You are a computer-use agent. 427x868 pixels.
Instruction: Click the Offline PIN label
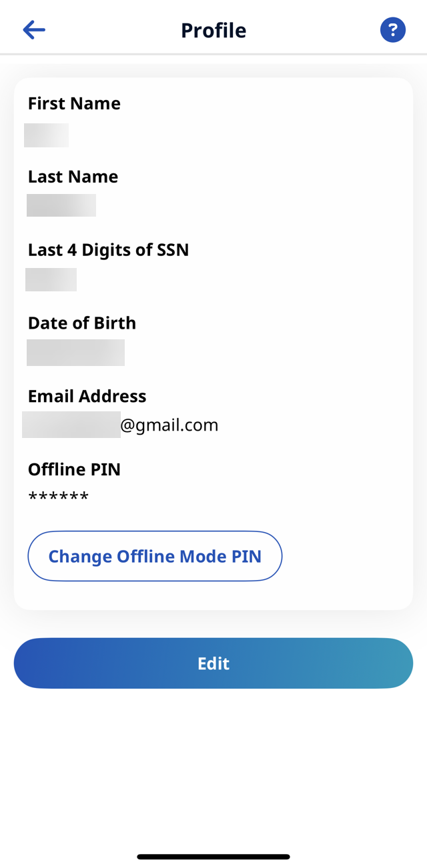click(x=74, y=470)
